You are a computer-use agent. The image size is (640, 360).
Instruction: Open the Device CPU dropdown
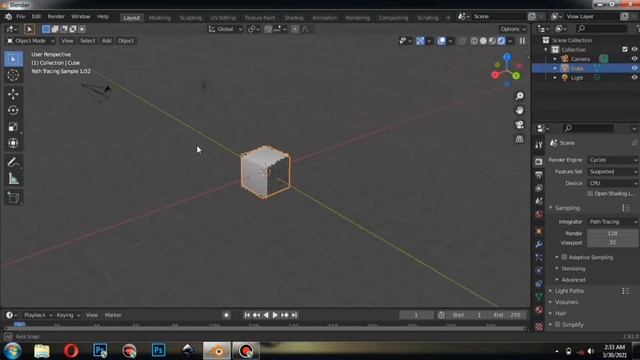pos(613,183)
